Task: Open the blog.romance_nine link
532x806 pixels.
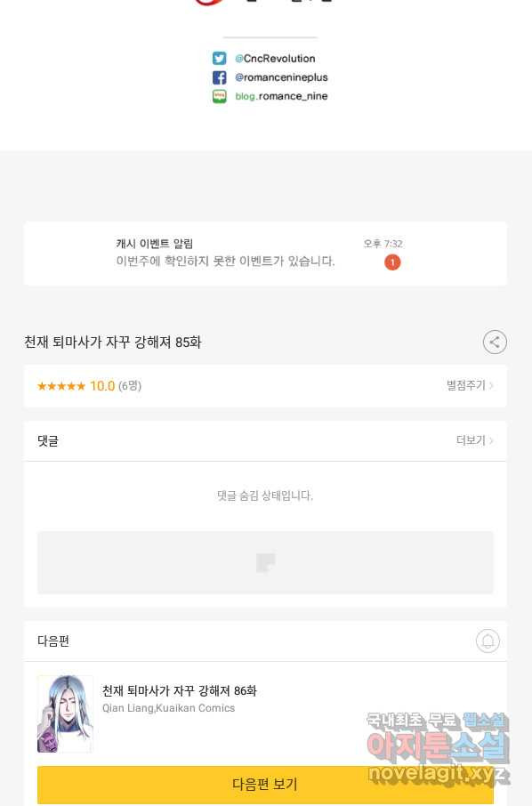Action: pos(281,96)
